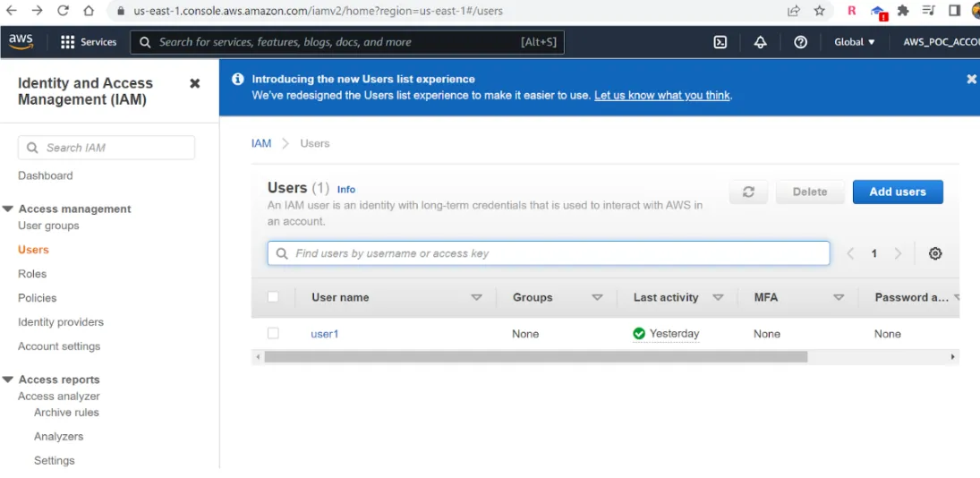Sort by the User name column arrow
The width and height of the screenshot is (980, 478).
tap(476, 297)
